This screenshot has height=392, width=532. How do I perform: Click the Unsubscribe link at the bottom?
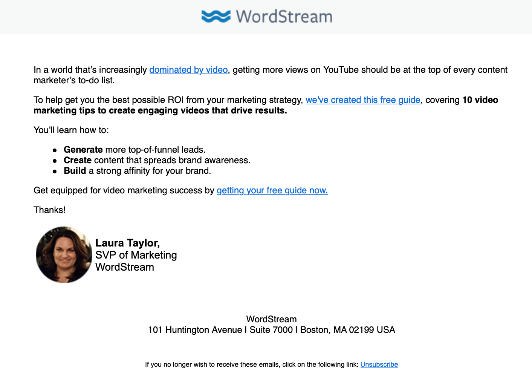point(379,364)
